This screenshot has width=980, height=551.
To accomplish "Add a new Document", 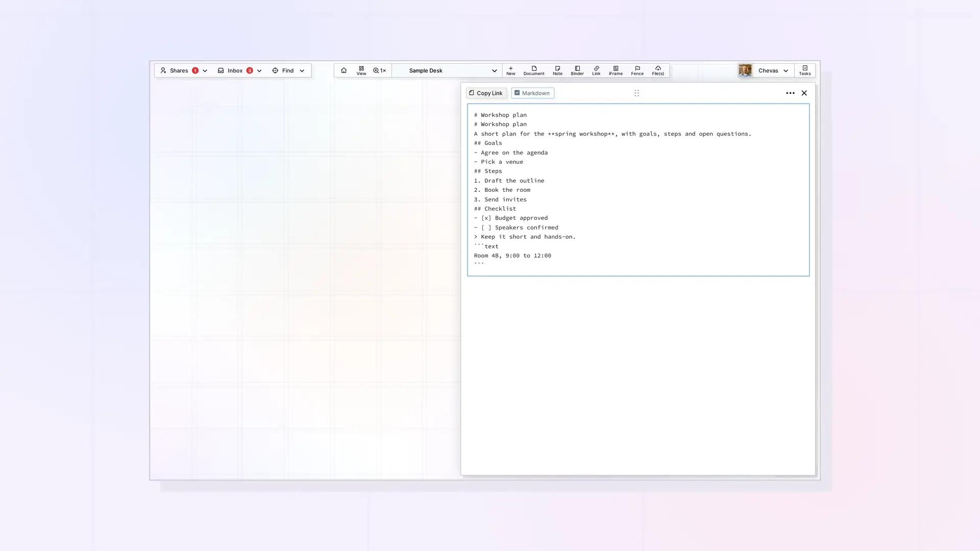I will [x=534, y=70].
